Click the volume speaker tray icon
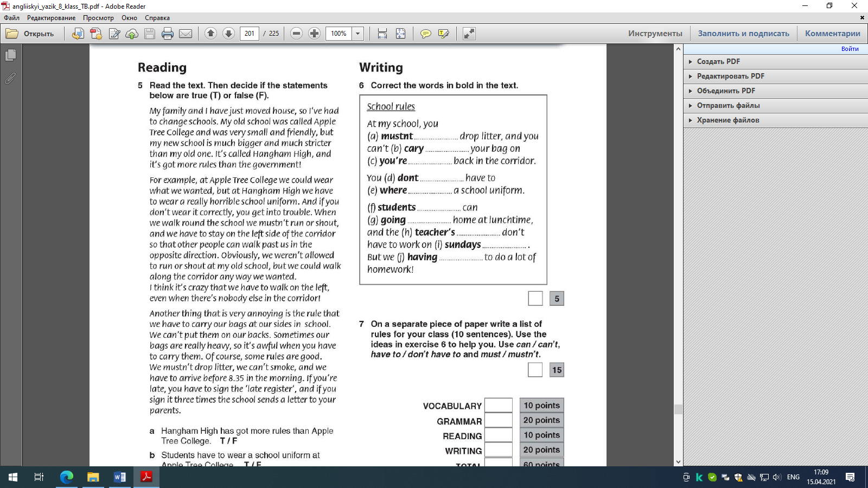This screenshot has width=868, height=488. click(x=777, y=477)
